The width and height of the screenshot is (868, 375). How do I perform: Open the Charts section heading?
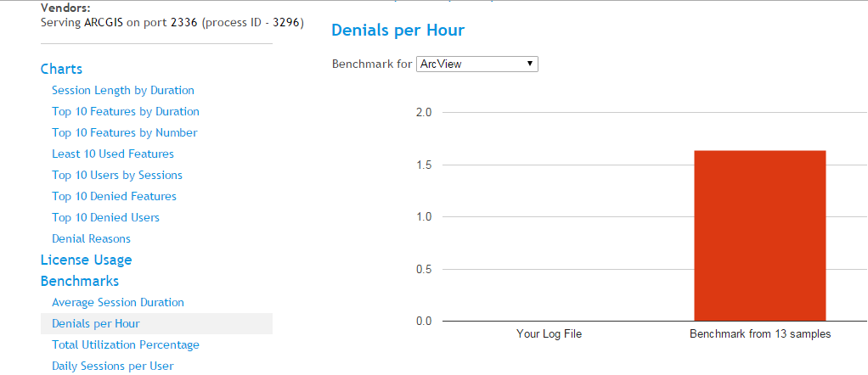click(62, 69)
